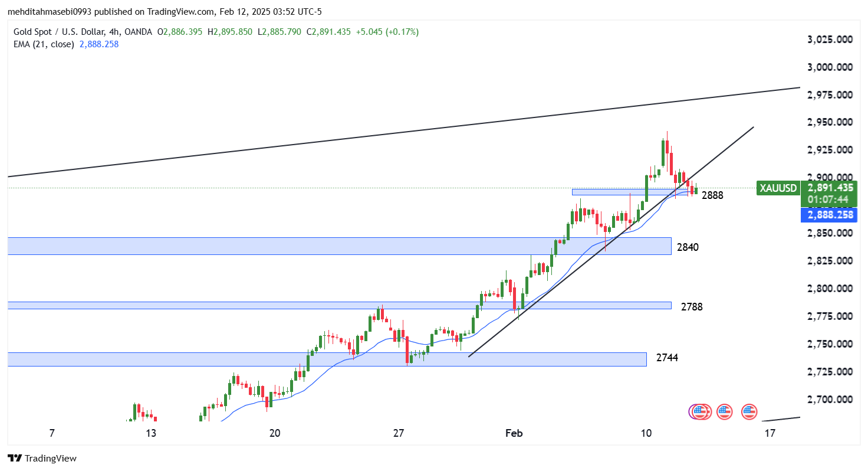Click the date label 10 on time axis
Viewport: 868px width, 471px height.
[x=646, y=434]
